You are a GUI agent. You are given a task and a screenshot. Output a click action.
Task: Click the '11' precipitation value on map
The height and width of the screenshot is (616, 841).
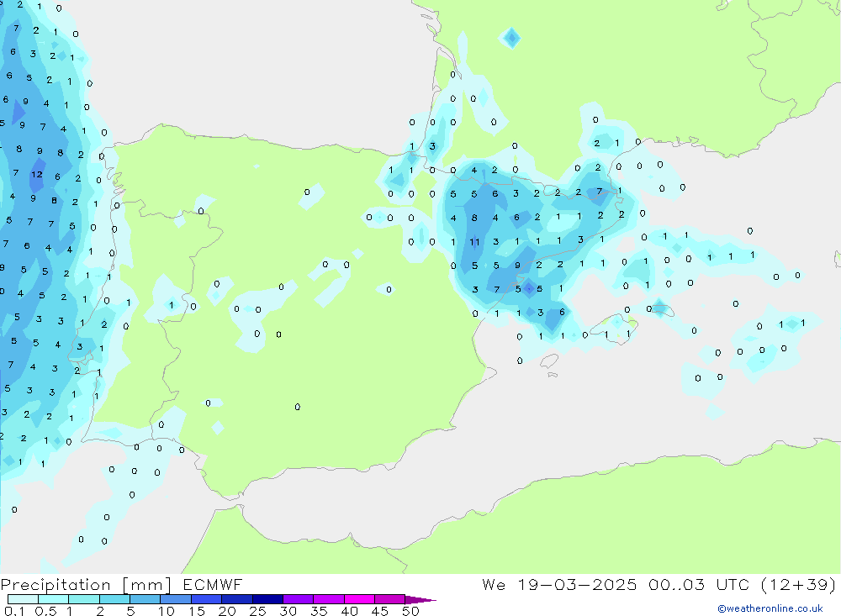pos(474,242)
